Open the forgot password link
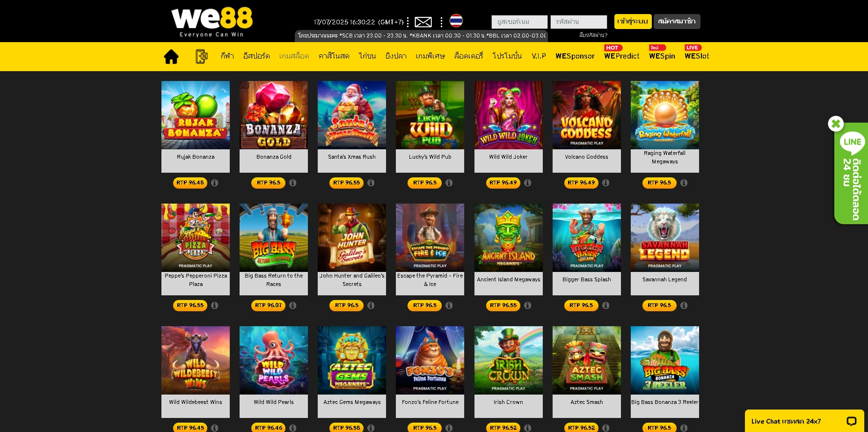868x432 pixels. point(593,35)
